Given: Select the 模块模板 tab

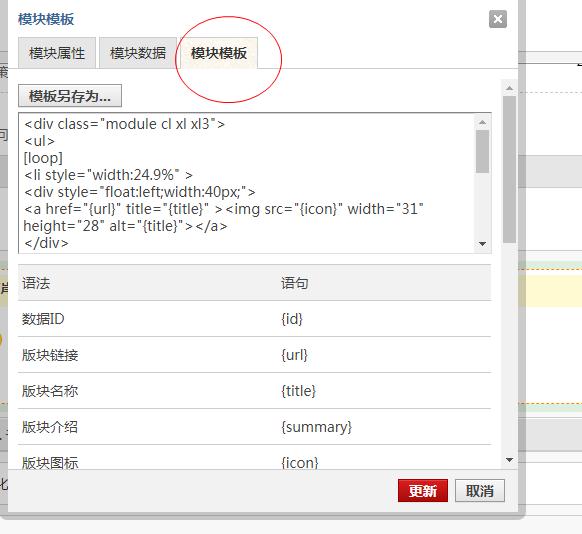Looking at the screenshot, I should [219, 53].
